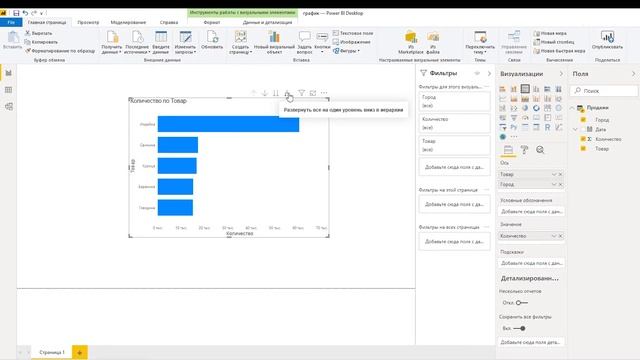
Task: Click drill down arrow on chart header
Action: tap(264, 93)
